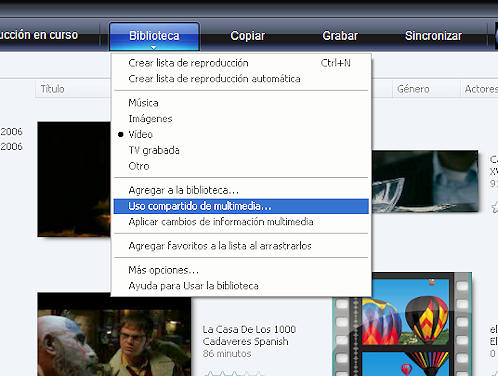Image resolution: width=498 pixels, height=376 pixels.
Task: Click the Ctrl+N shortcut label
Action: pos(335,63)
